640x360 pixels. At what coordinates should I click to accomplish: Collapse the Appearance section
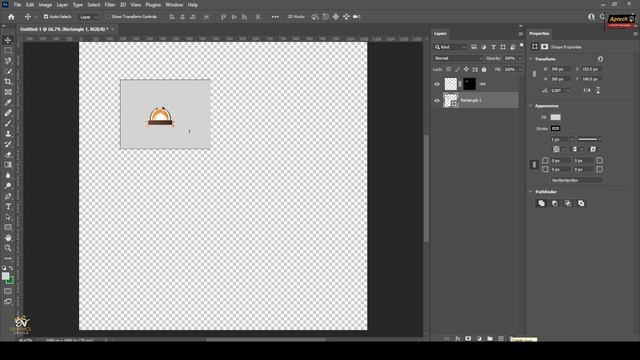[x=531, y=106]
